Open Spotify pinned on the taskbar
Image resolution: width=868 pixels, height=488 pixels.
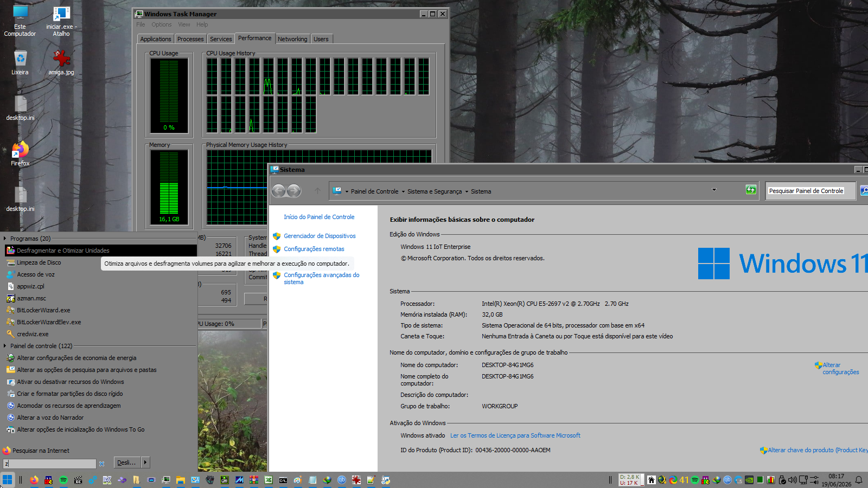click(63, 480)
